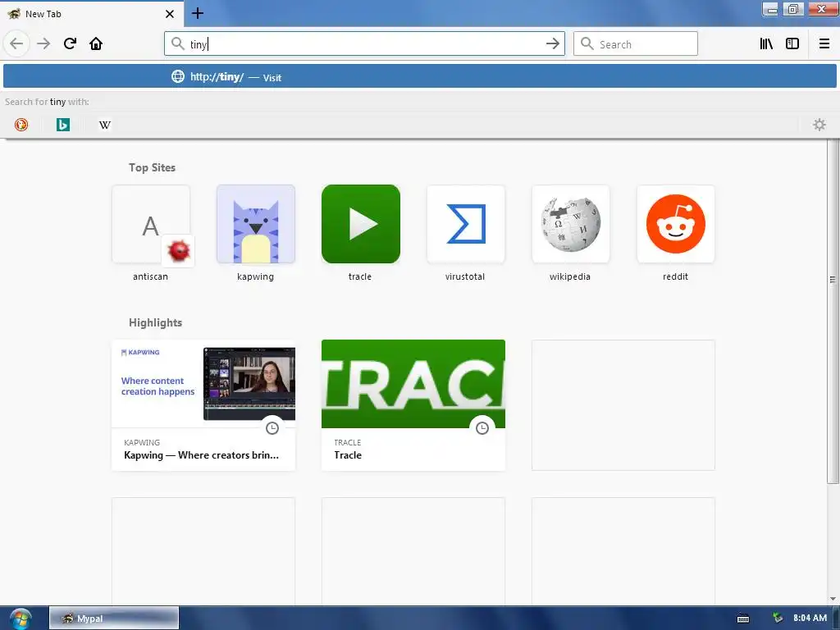
Task: Toggle the sidebar view icon
Action: 792,43
